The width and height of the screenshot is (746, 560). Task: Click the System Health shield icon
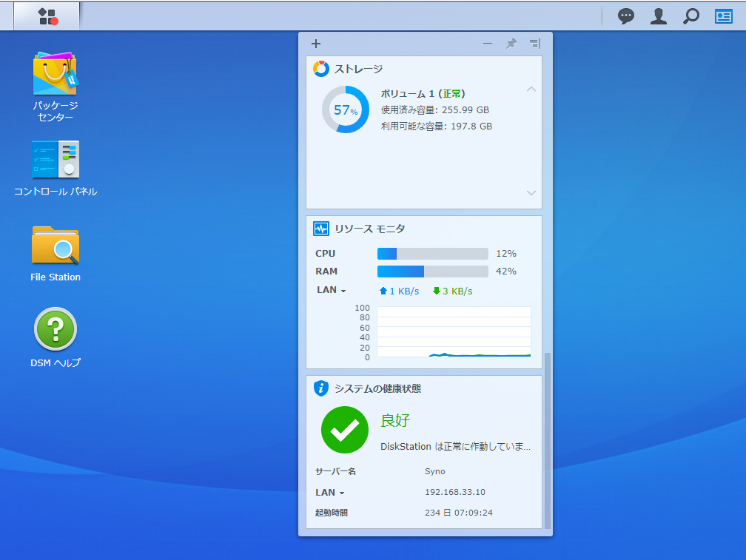tap(321, 388)
